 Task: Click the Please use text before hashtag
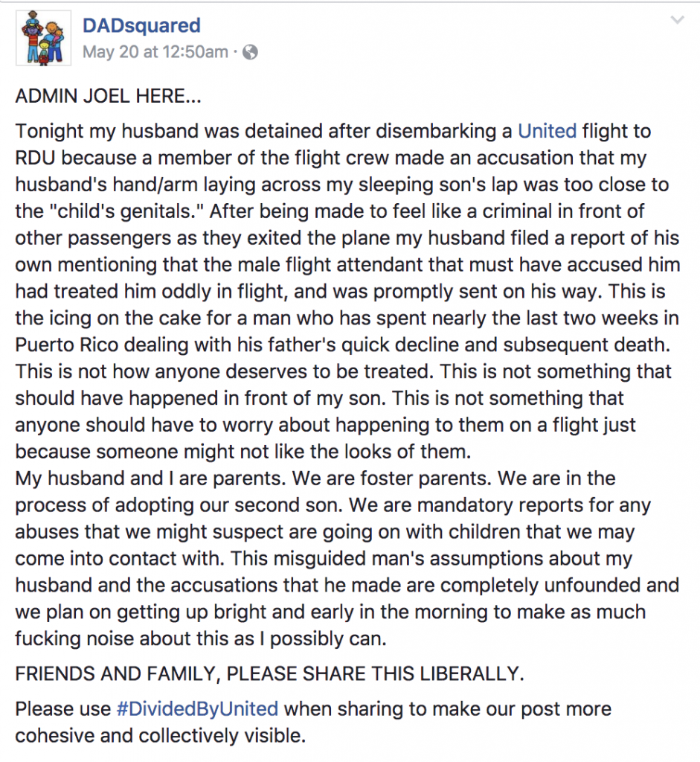63,709
